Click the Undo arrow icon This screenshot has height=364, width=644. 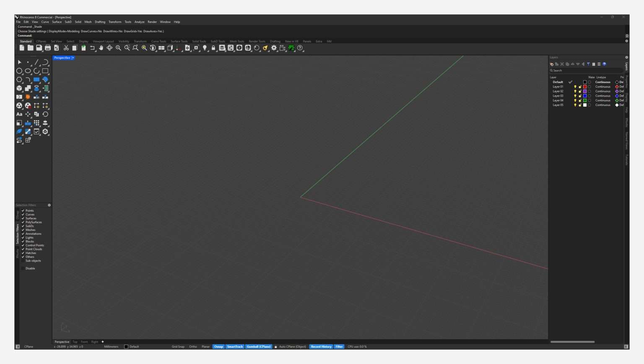pos(92,48)
